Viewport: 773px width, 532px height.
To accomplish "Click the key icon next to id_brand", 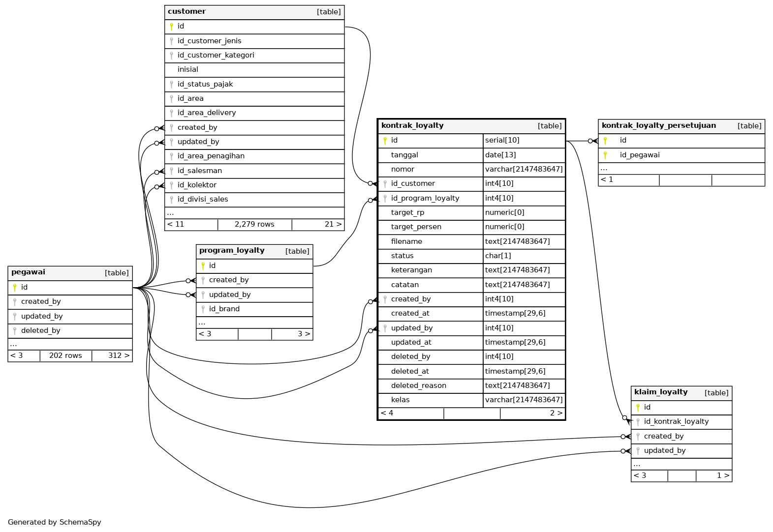I will pyautogui.click(x=203, y=309).
